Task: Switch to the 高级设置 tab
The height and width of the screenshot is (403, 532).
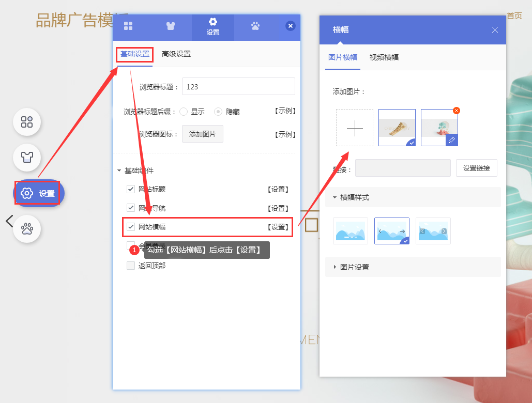Action: [x=176, y=54]
